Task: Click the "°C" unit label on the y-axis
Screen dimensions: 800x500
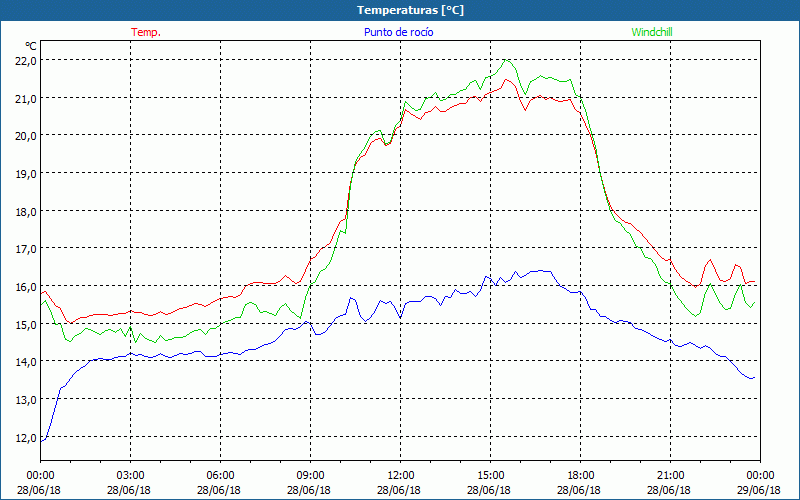Action: click(31, 46)
